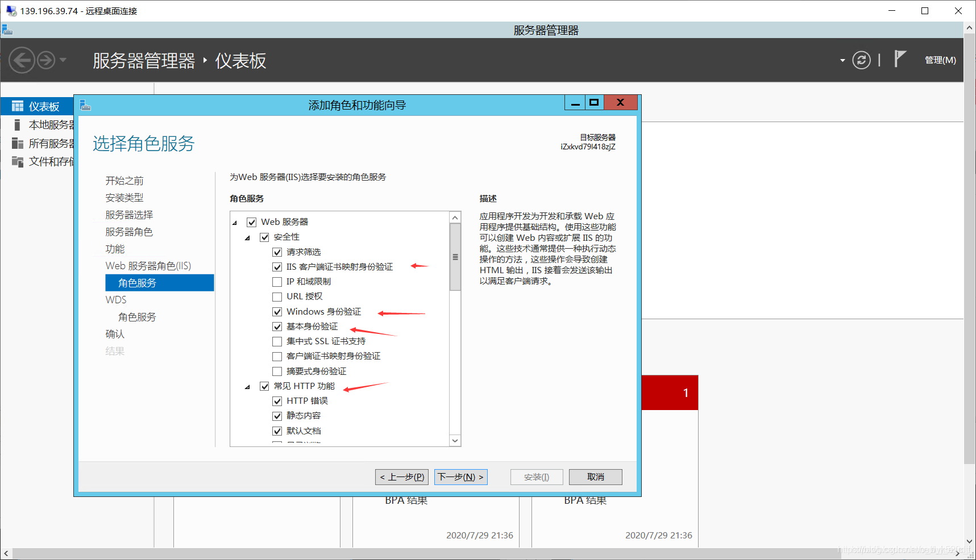Go to 角色服务 step under WDS

click(137, 317)
